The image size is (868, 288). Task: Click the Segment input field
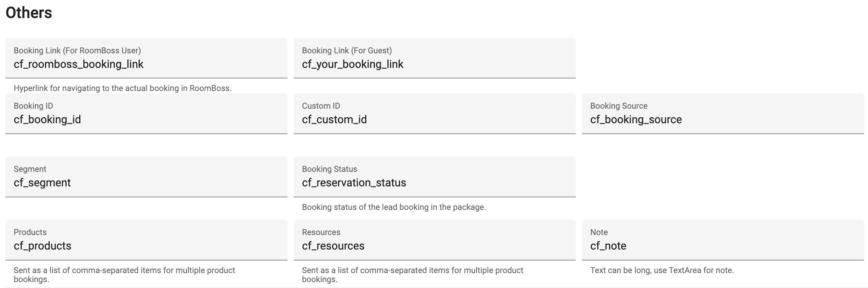tap(146, 177)
